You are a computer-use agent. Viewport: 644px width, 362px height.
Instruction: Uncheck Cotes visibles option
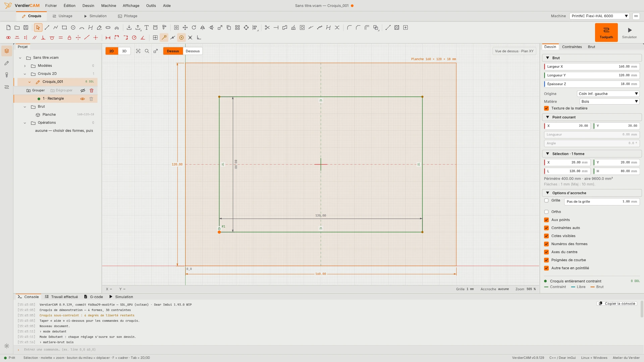pos(546,236)
